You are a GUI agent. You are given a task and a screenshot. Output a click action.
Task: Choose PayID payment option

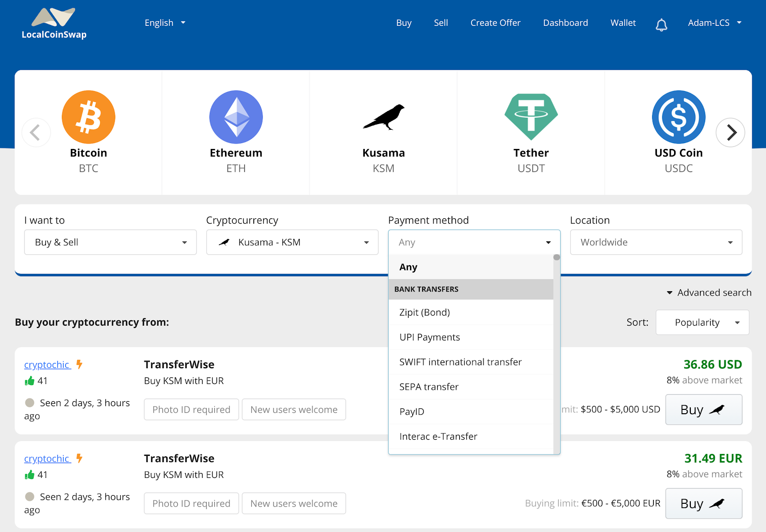click(471, 412)
